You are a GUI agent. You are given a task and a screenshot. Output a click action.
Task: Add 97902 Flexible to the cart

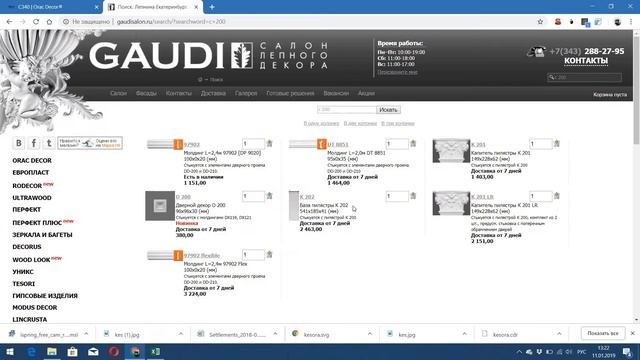click(269, 255)
